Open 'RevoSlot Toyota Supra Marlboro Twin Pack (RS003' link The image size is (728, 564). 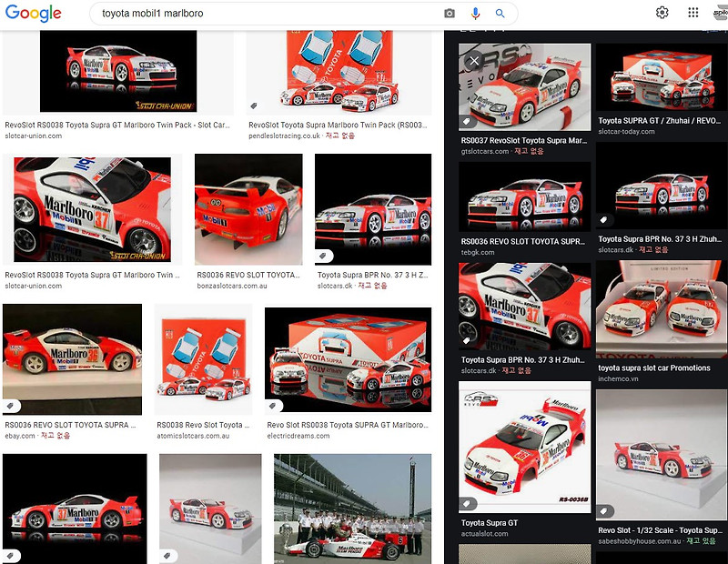point(338,125)
